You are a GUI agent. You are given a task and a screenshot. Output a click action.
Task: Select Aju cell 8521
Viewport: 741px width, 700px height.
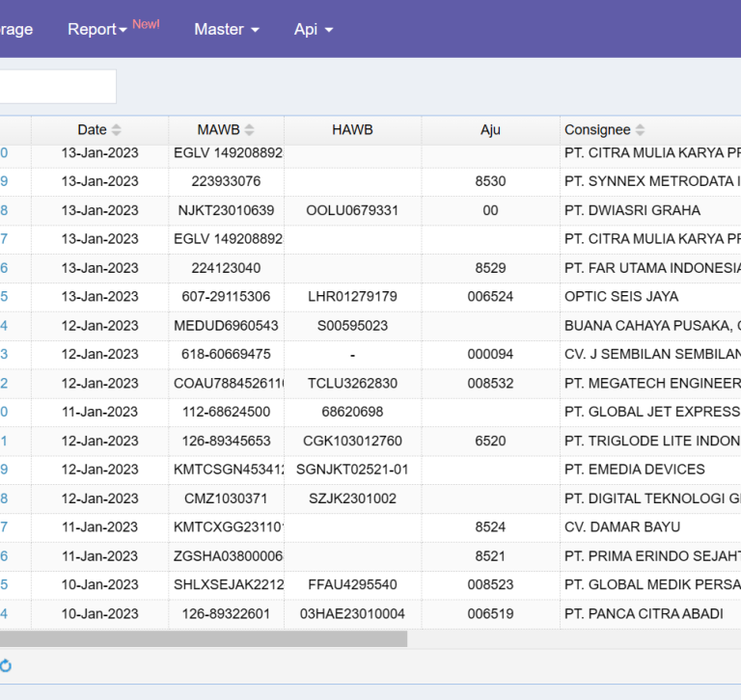click(490, 556)
